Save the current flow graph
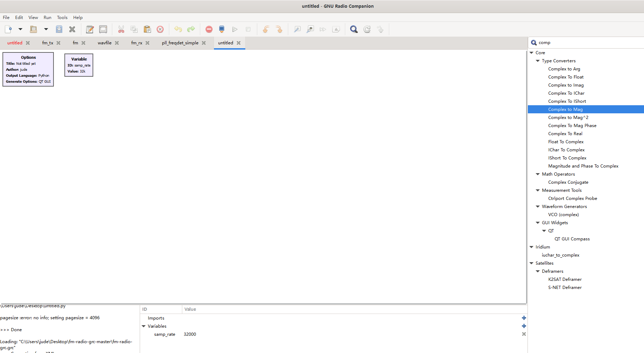The width and height of the screenshot is (644, 353). 59,29
